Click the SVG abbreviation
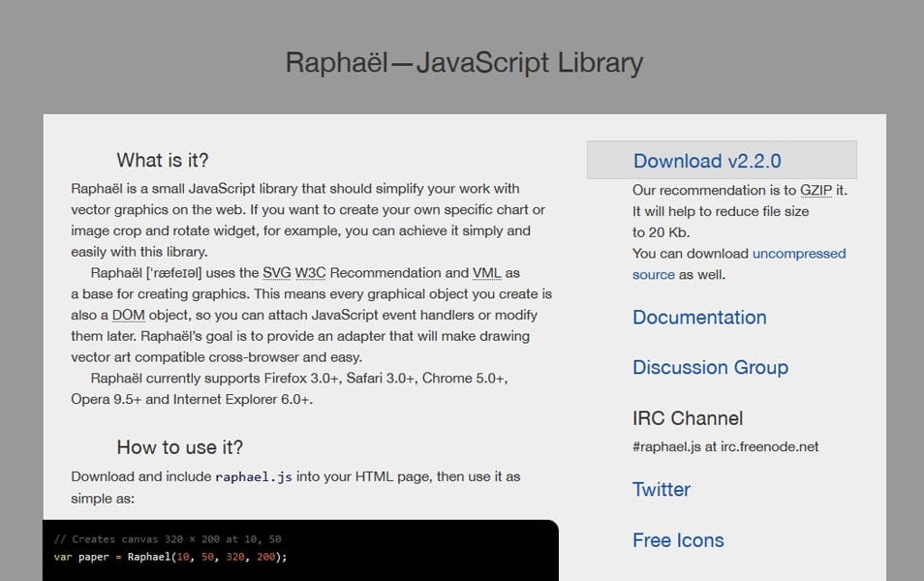 [276, 273]
